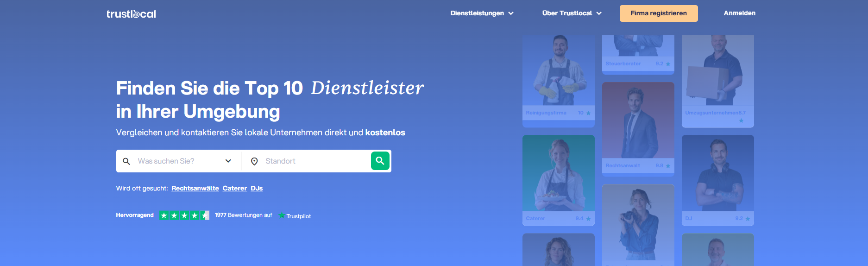This screenshot has width=868, height=266.
Task: Open the DJ card image
Action: [x=718, y=173]
